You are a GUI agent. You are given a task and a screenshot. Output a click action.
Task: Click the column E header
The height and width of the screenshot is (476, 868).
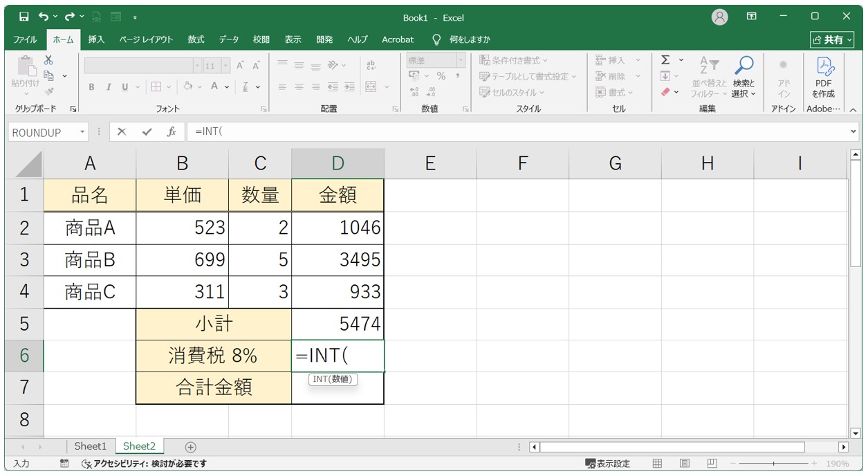point(430,163)
